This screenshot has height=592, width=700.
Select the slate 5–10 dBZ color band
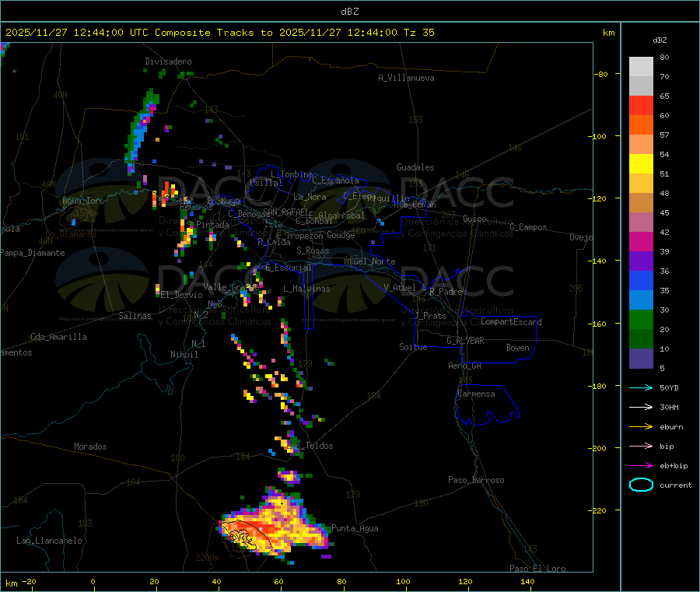(641, 359)
